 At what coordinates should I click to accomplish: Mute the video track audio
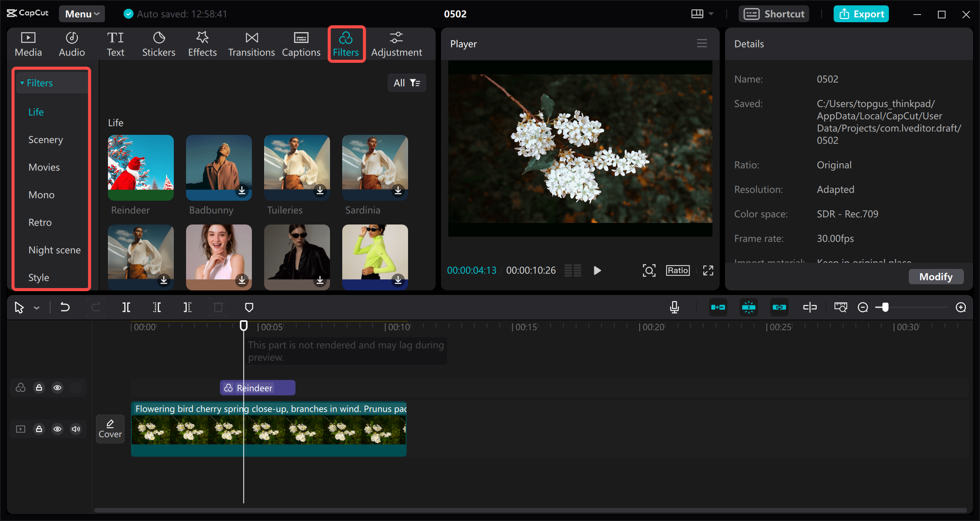75,429
